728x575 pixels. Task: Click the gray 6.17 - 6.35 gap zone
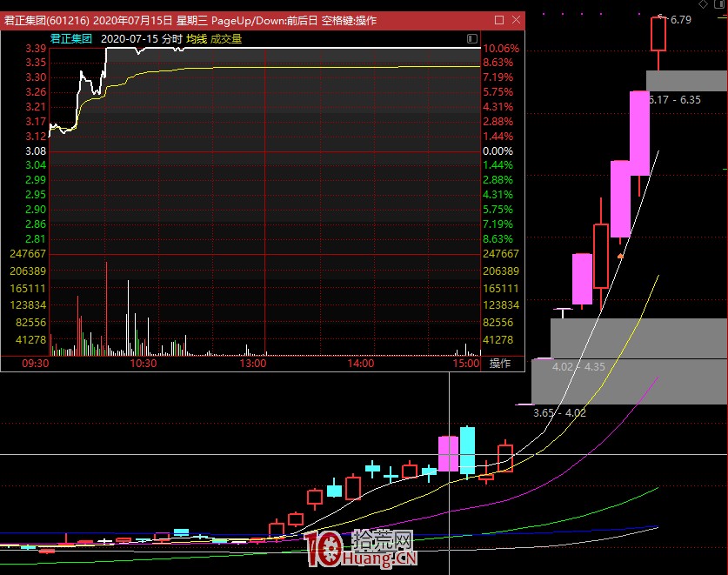(x=686, y=81)
